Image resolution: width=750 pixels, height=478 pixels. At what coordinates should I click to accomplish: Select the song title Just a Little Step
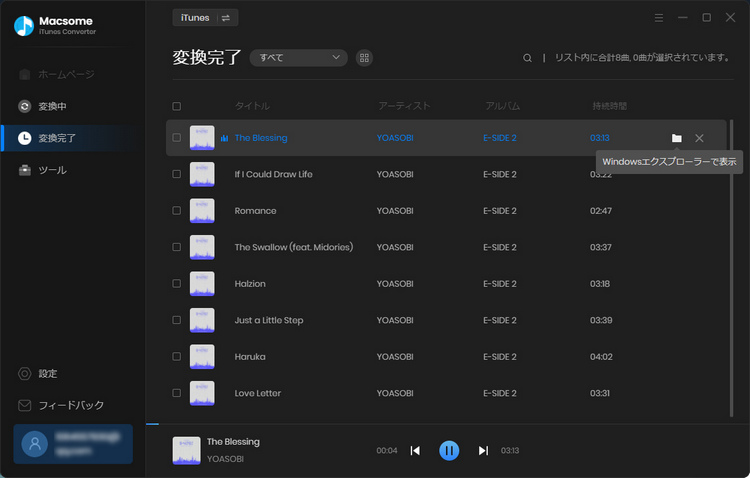269,321
